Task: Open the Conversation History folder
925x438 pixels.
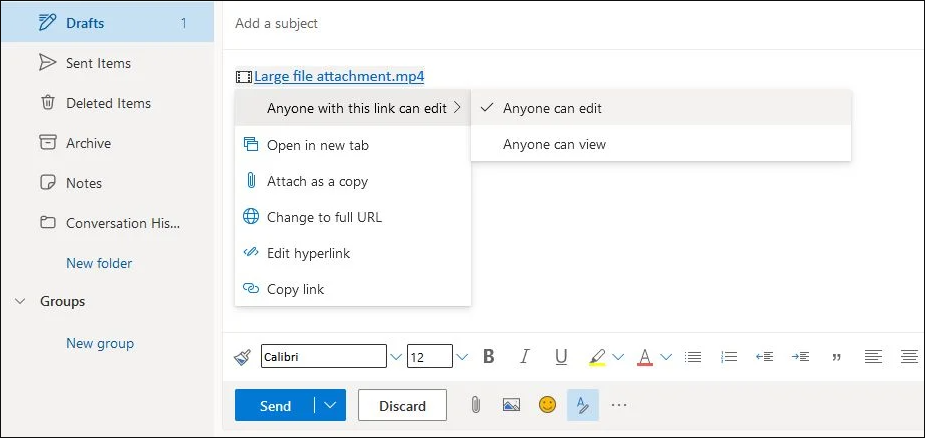Action: tap(107, 223)
